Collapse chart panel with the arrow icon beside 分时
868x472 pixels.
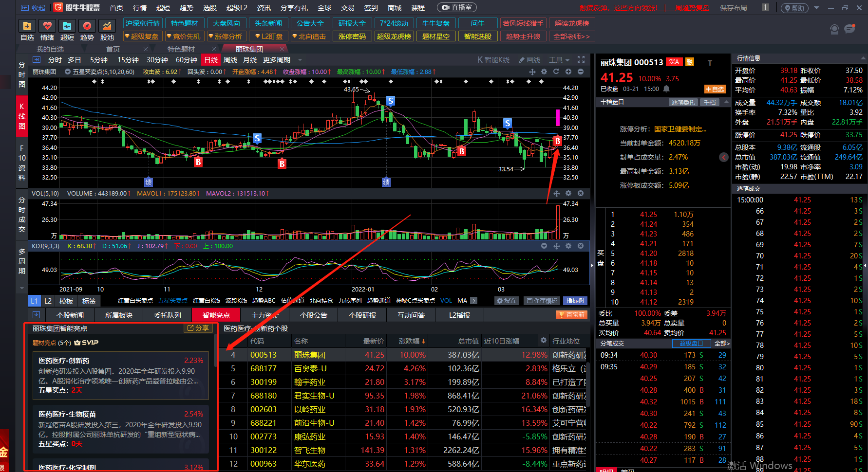tap(37, 59)
